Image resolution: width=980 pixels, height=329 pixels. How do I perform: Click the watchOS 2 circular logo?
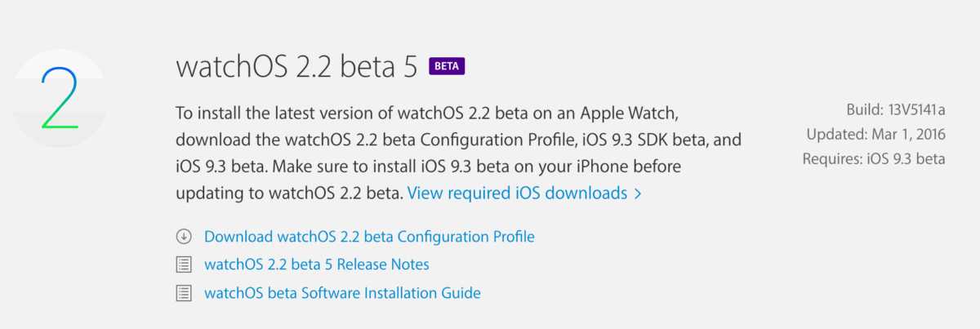[59, 98]
